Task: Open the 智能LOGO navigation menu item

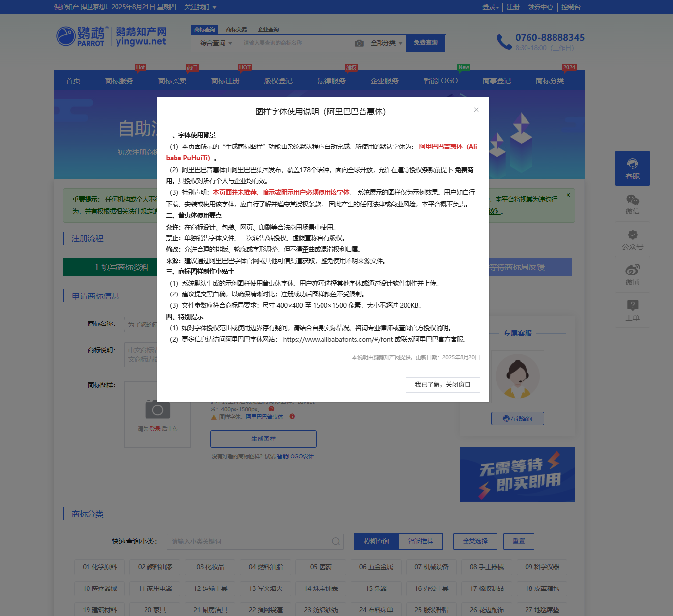Action: click(440, 81)
